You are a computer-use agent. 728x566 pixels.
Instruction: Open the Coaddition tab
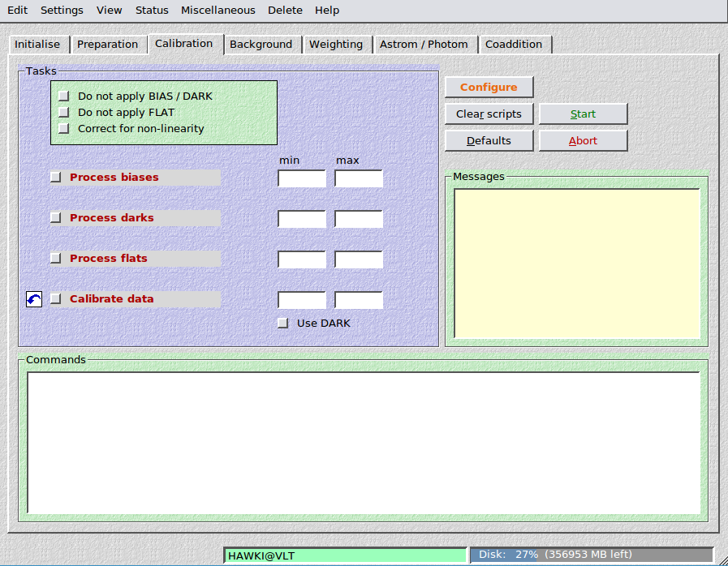pos(514,45)
